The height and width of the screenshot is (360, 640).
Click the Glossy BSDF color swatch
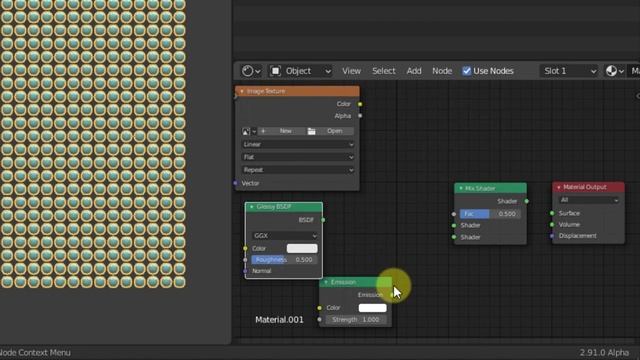(x=302, y=248)
